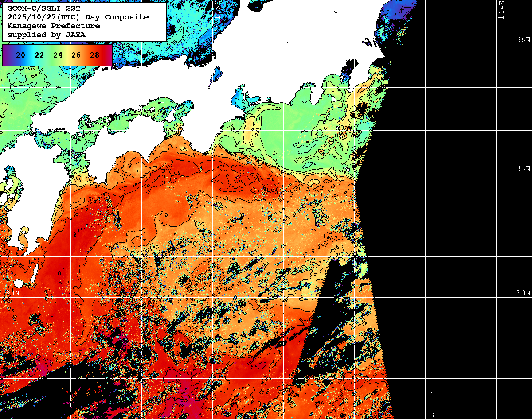Select the 33N latitude label
The height and width of the screenshot is (419, 532).
coord(523,169)
